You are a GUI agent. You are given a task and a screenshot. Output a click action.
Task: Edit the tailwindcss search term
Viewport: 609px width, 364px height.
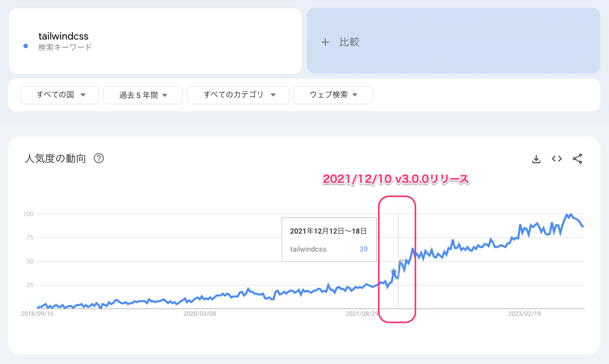click(x=63, y=36)
